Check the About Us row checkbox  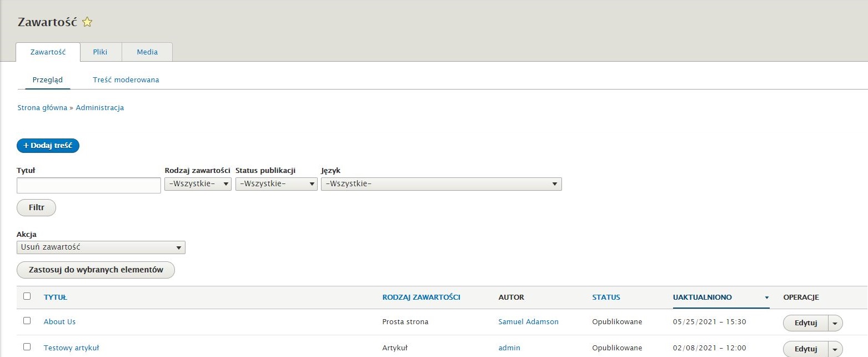coord(27,321)
